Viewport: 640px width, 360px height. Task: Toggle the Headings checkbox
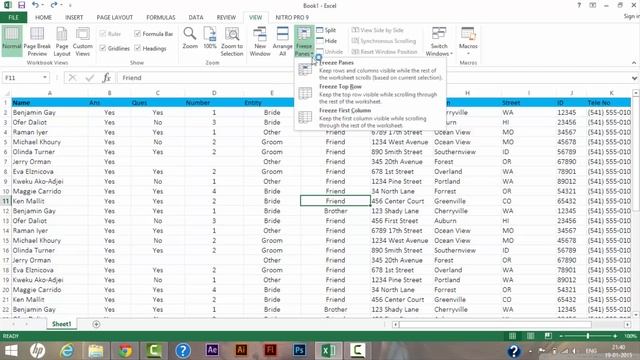pos(138,48)
